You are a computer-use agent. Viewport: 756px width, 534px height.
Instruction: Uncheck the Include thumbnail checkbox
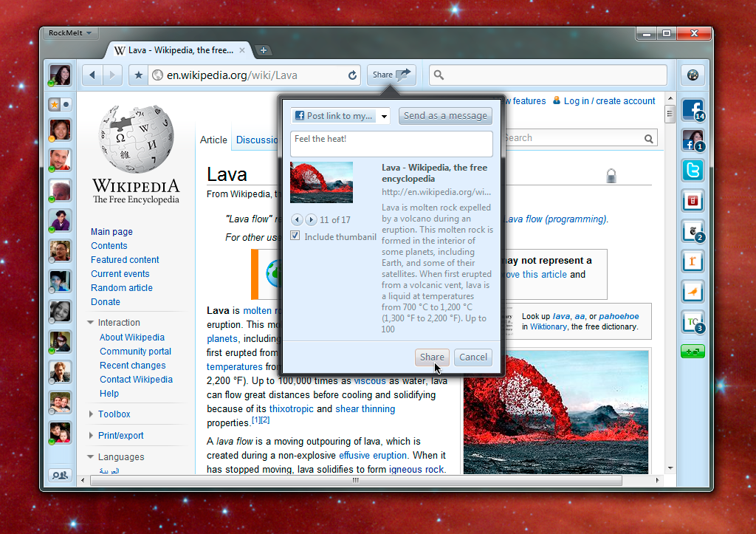click(295, 236)
